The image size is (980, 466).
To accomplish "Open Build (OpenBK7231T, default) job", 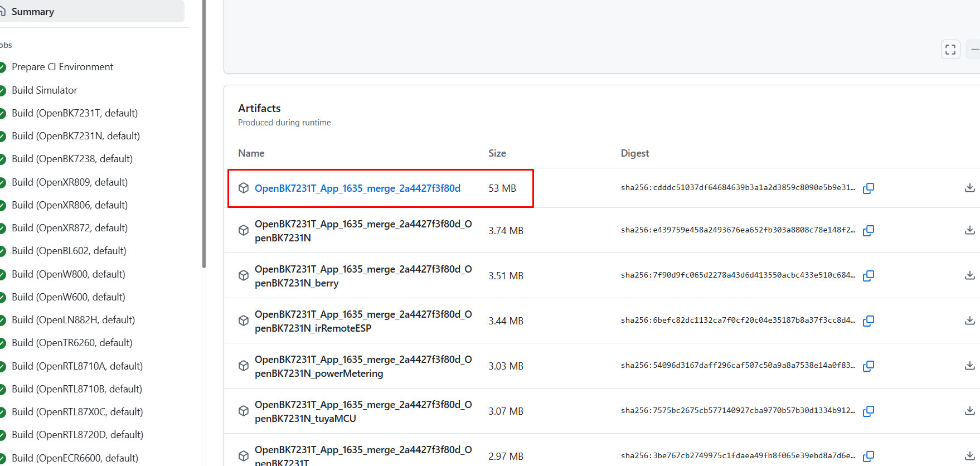I will pyautogui.click(x=75, y=113).
